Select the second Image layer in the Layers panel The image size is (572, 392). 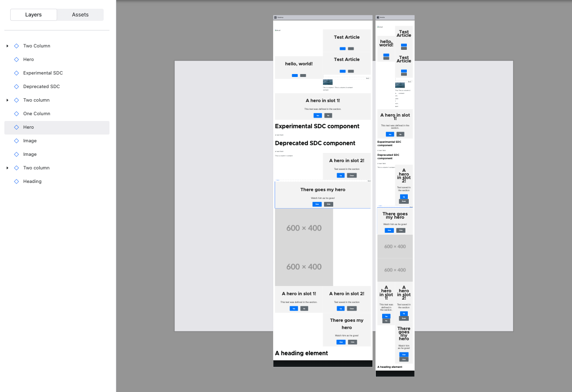29,154
